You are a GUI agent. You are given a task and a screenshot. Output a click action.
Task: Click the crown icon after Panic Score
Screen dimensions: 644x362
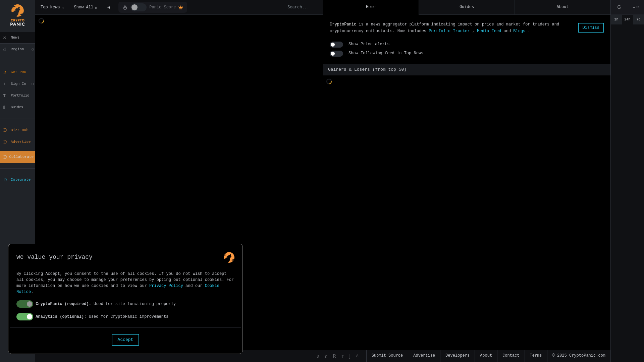(181, 7)
